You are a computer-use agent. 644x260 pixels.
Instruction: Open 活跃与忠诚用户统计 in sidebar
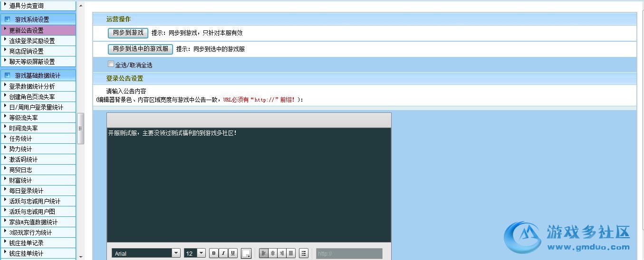click(38, 201)
